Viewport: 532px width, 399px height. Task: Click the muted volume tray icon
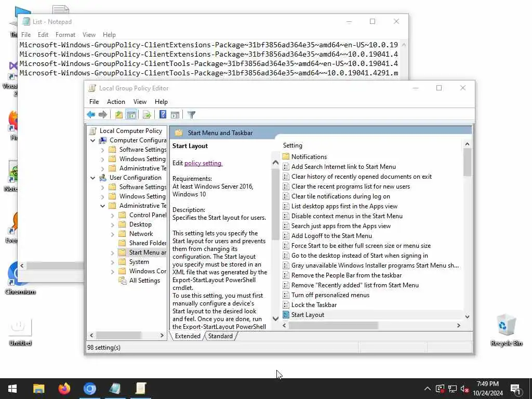[464, 389]
